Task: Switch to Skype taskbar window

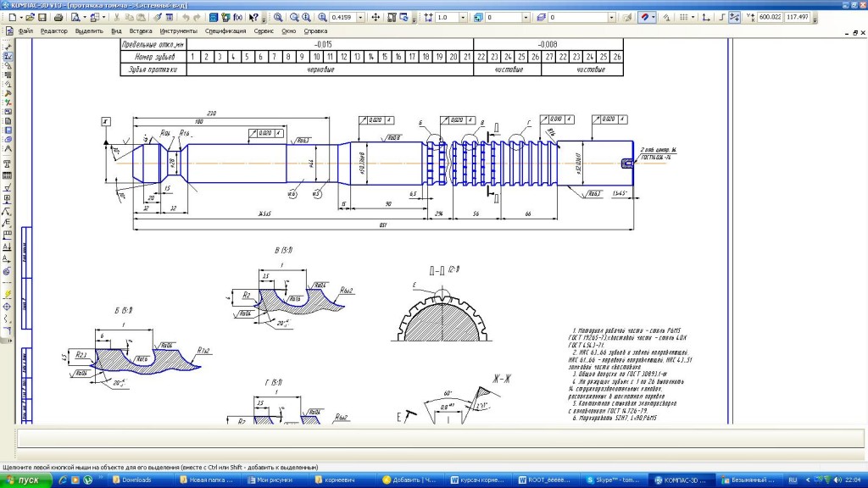Action: (615, 480)
